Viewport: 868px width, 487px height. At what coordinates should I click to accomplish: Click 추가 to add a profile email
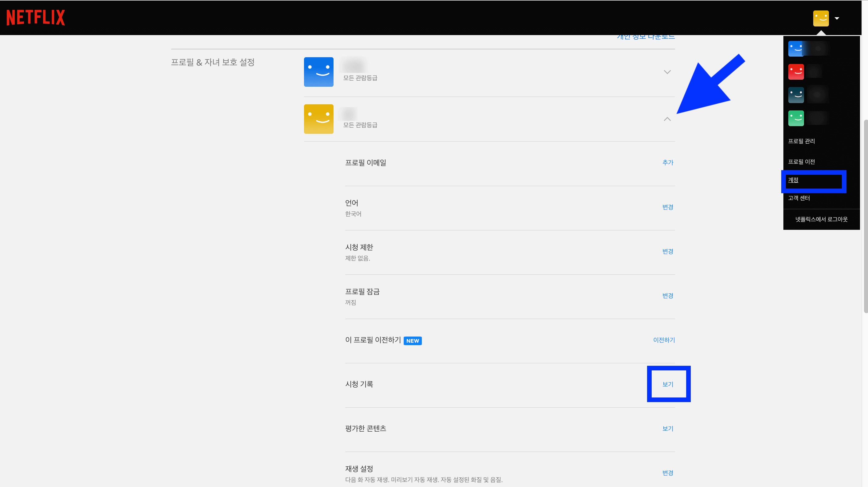coord(667,162)
